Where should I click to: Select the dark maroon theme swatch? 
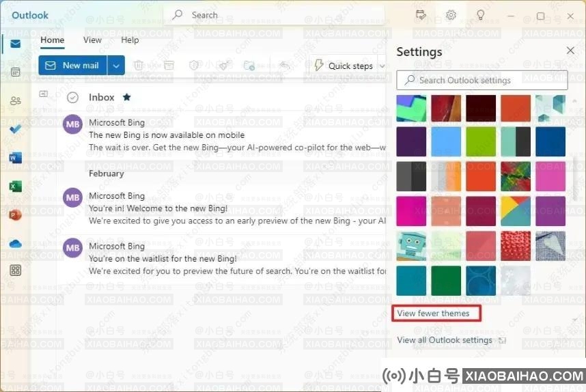[x=481, y=109]
